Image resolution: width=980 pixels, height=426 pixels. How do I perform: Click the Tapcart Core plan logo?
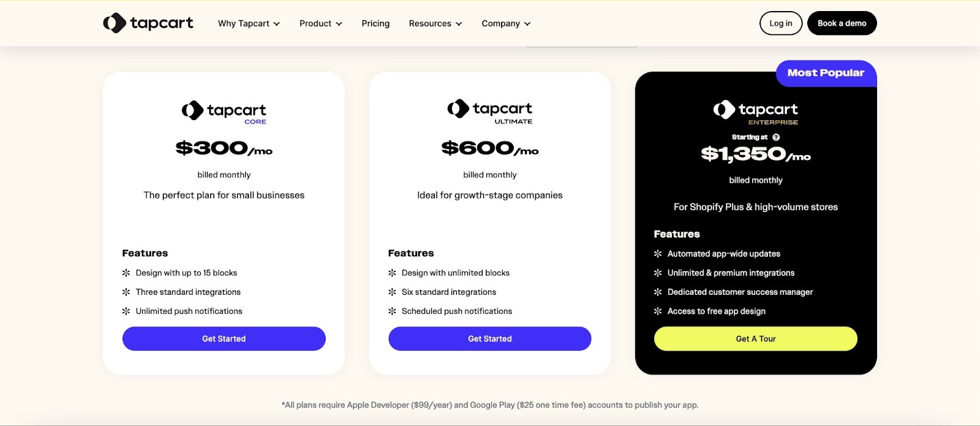coord(224,112)
